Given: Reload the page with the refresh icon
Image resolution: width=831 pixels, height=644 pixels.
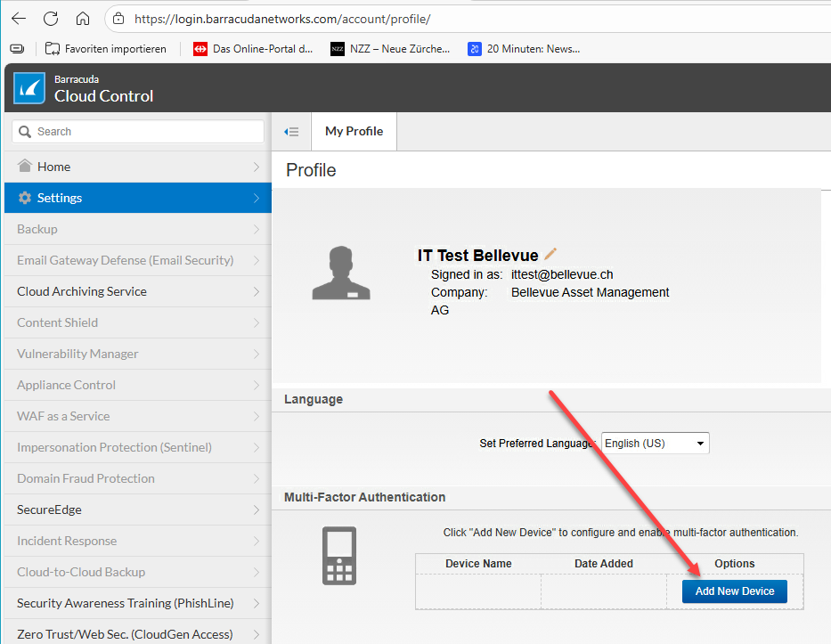Looking at the screenshot, I should [x=51, y=19].
